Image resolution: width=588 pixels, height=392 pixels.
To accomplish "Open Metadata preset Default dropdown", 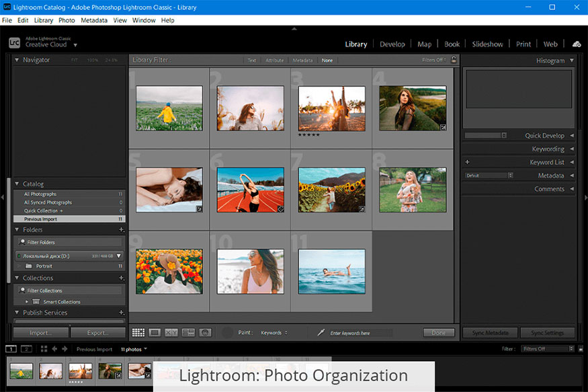I will click(489, 175).
